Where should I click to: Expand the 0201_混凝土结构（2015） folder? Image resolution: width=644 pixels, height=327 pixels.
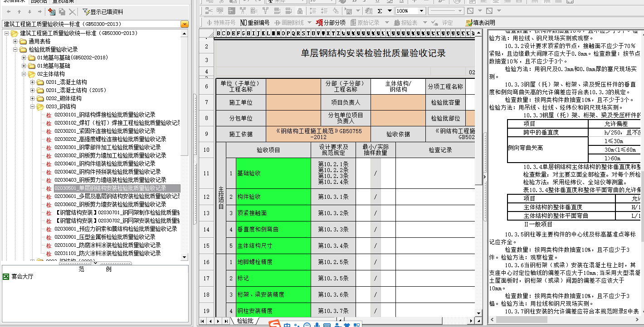point(32,91)
